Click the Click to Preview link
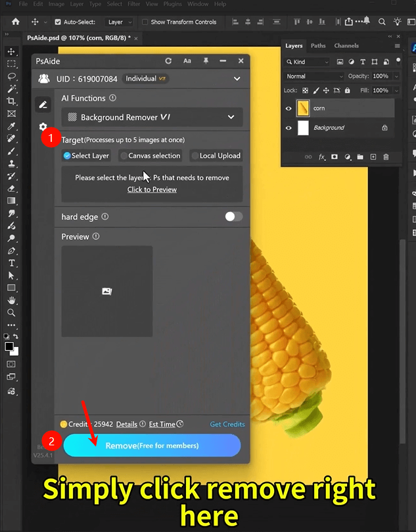Viewport: 416px width, 532px height. [152, 189]
